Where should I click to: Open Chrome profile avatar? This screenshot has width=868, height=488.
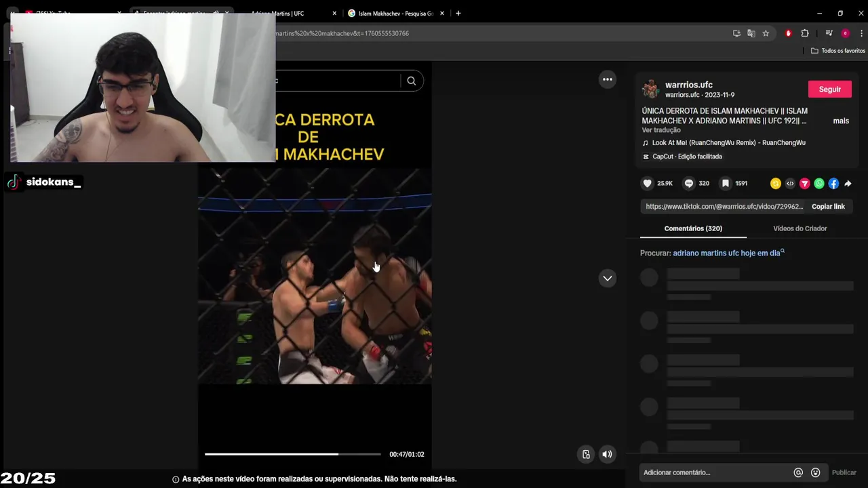tap(845, 33)
